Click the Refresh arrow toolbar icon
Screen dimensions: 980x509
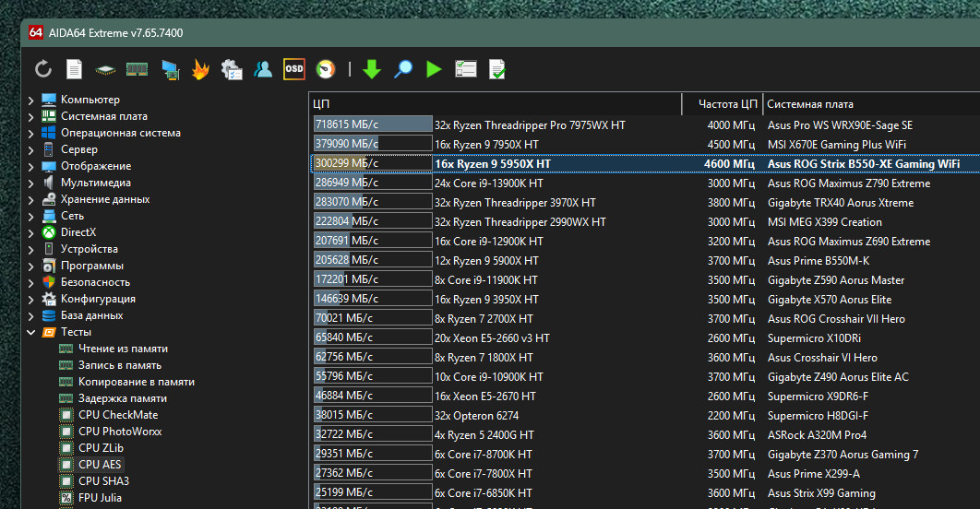click(43, 69)
